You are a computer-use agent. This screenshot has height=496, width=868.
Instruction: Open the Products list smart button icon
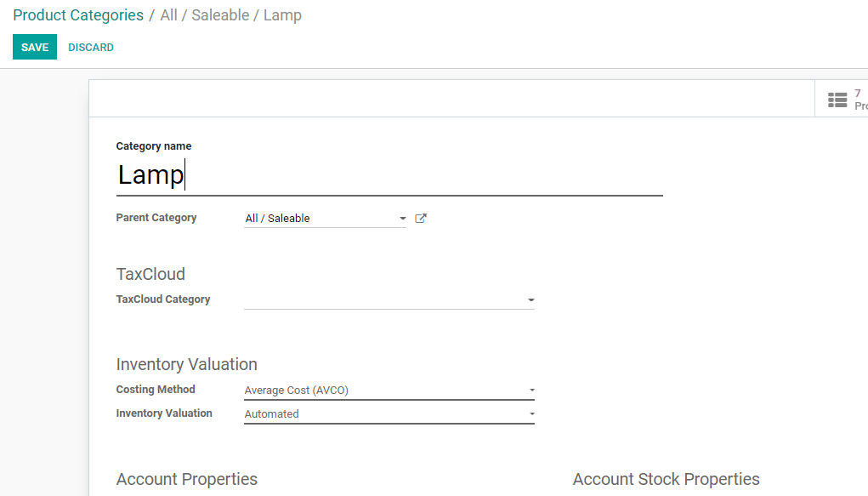[838, 100]
